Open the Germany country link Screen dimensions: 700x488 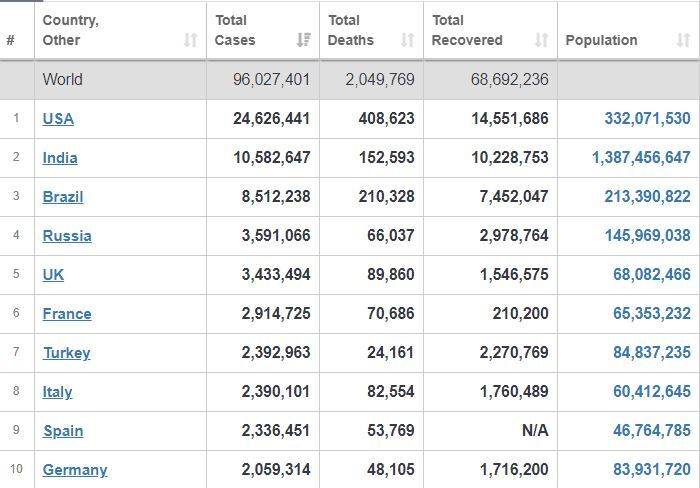click(x=75, y=470)
